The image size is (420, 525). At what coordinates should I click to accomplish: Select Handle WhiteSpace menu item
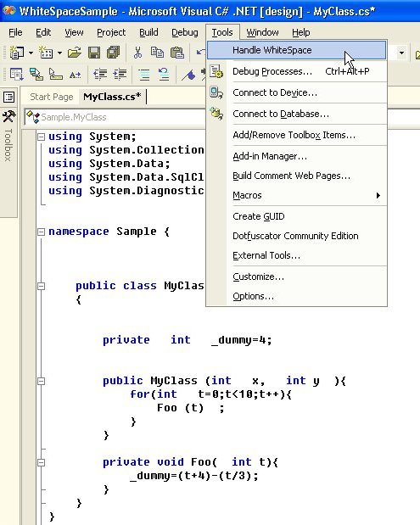(x=297, y=50)
